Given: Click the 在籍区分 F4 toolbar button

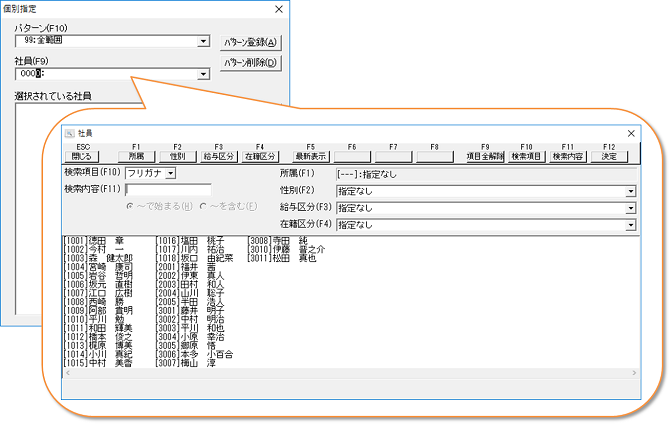Looking at the screenshot, I should [x=260, y=156].
